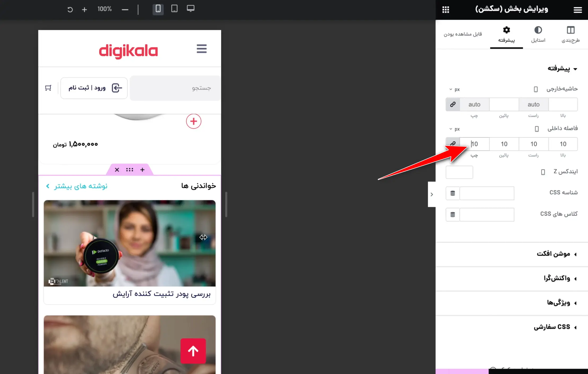
Task: Switch to the Layout tab
Action: tap(570, 34)
